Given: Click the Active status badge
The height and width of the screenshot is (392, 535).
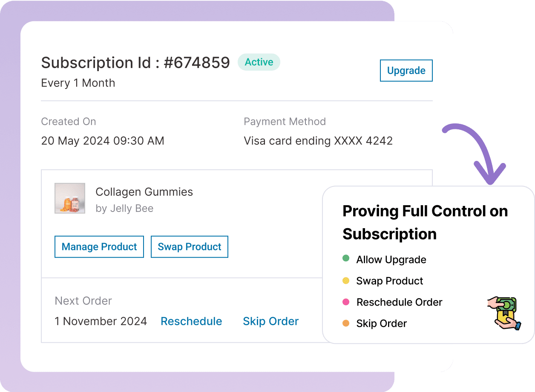Looking at the screenshot, I should point(259,62).
